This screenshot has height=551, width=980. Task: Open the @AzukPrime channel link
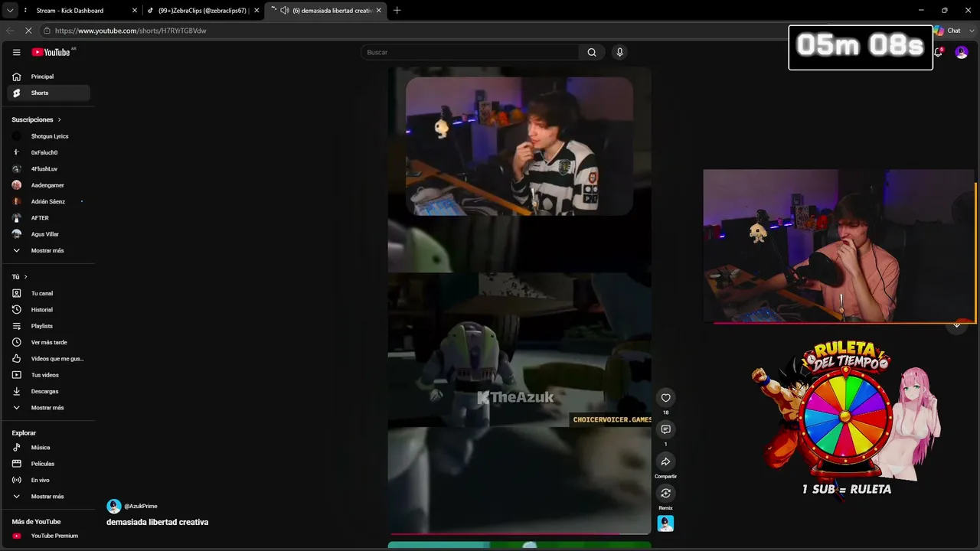click(141, 506)
